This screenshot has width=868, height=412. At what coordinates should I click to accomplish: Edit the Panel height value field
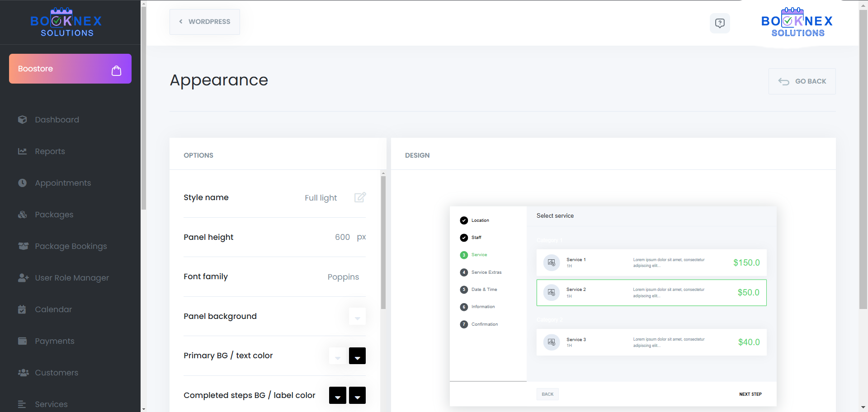342,237
